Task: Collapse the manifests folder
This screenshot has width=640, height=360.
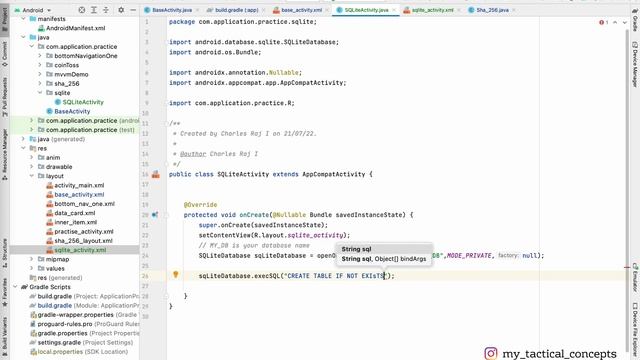Action: 23,19
